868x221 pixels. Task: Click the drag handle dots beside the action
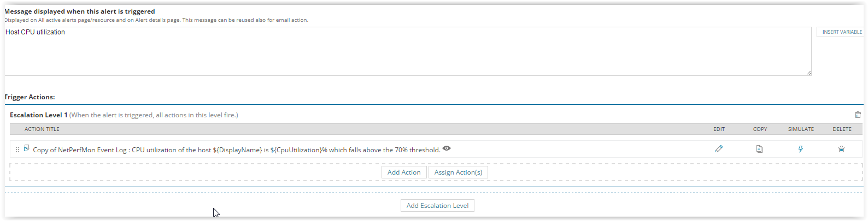tap(17, 150)
